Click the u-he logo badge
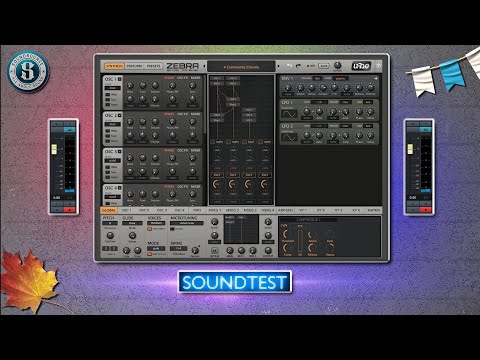 tap(361, 66)
